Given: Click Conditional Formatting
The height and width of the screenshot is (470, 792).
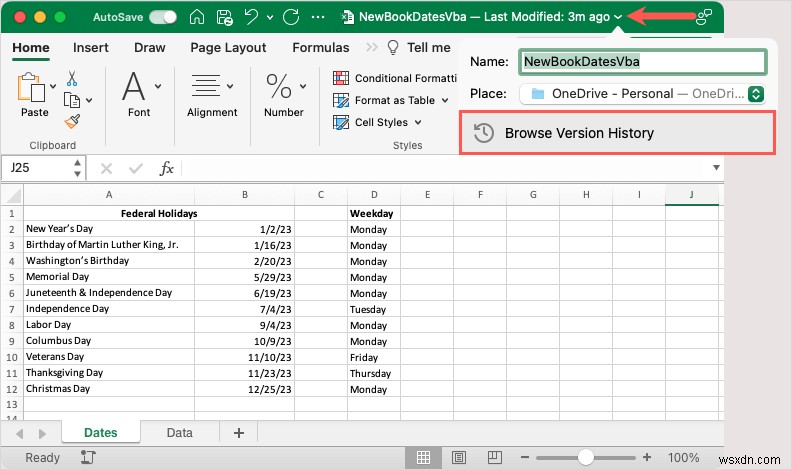Looking at the screenshot, I should 395,78.
